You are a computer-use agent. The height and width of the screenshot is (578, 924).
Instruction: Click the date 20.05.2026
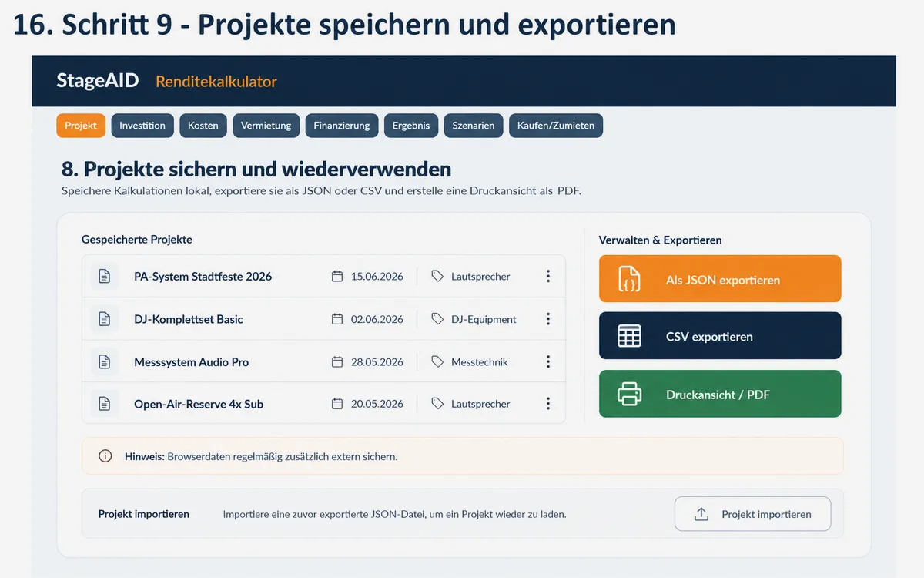pyautogui.click(x=377, y=404)
